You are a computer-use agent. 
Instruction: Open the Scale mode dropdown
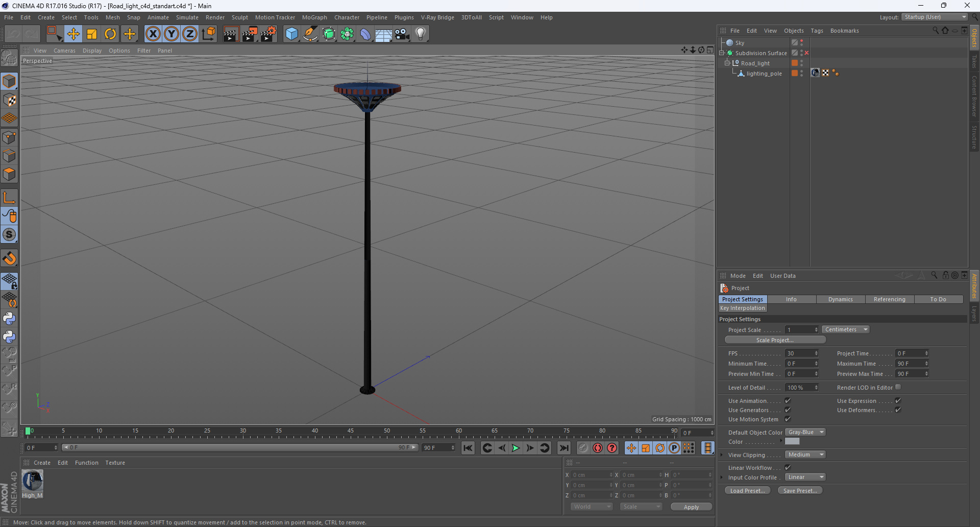click(x=641, y=507)
